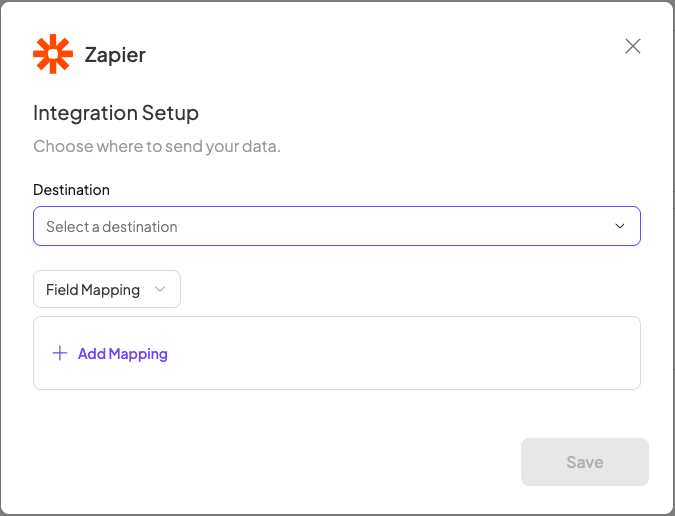Image resolution: width=675 pixels, height=516 pixels.
Task: Dismiss the Zapier dialog with the X icon
Action: (633, 46)
